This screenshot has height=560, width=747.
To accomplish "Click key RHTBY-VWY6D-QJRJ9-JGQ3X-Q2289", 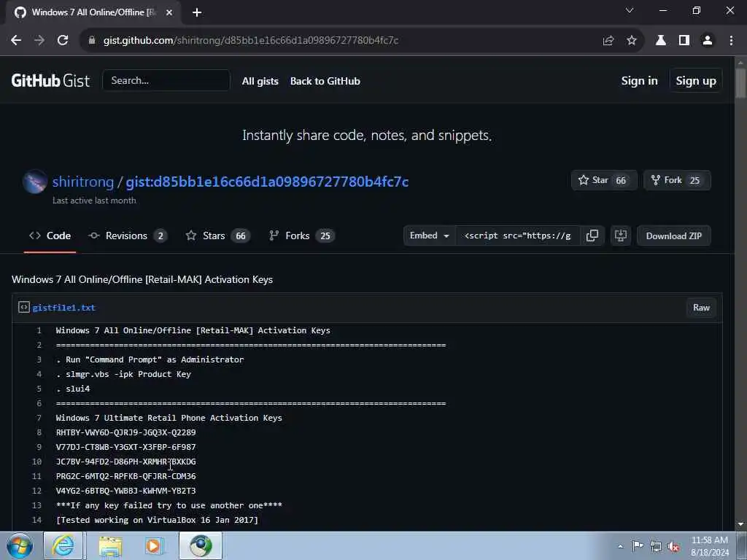I will point(125,432).
